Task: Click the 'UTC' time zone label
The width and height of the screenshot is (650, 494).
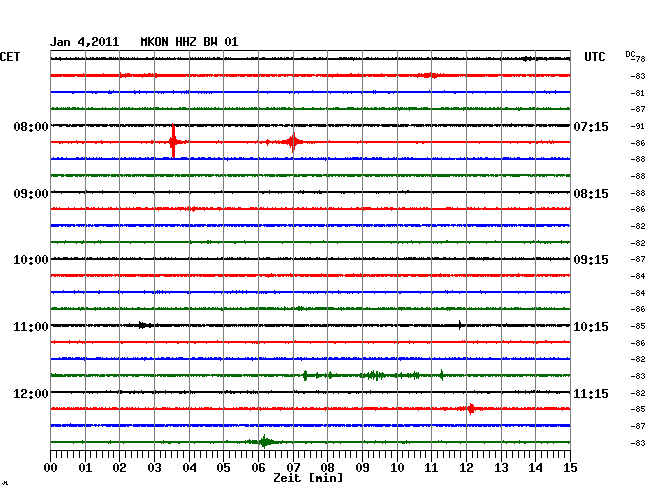Action: coord(594,57)
